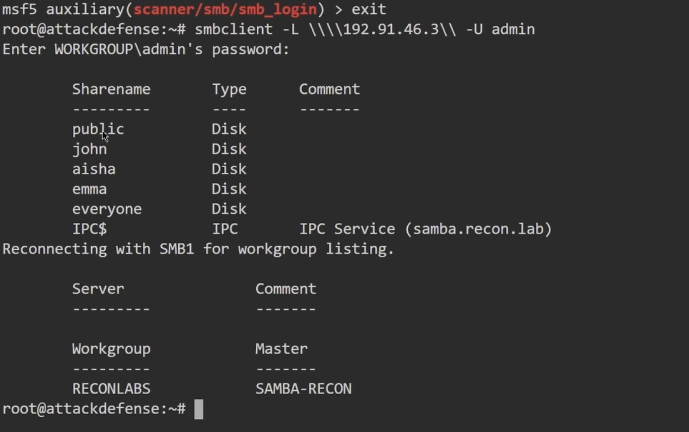Click the 'SAMBA-RECON' master name

tap(303, 389)
